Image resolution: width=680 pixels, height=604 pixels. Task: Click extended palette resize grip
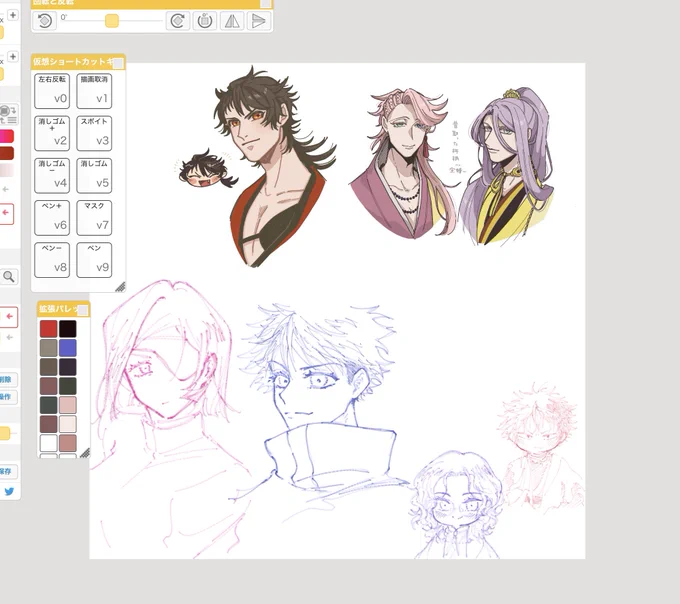(x=85, y=453)
